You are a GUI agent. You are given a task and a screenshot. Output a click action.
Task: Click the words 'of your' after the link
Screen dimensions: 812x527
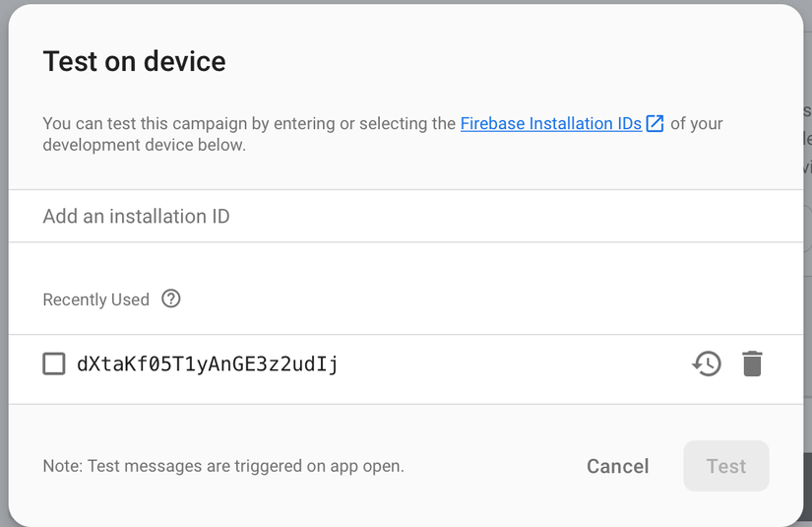697,124
